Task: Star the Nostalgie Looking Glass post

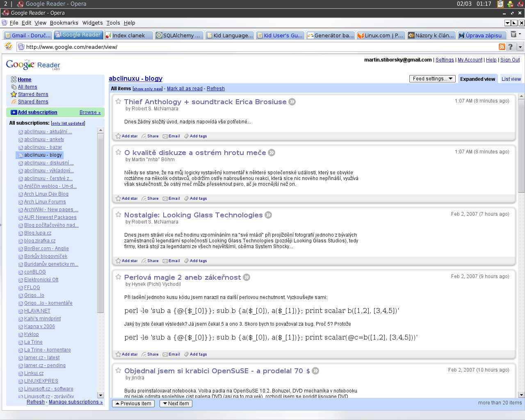Action: point(118,215)
